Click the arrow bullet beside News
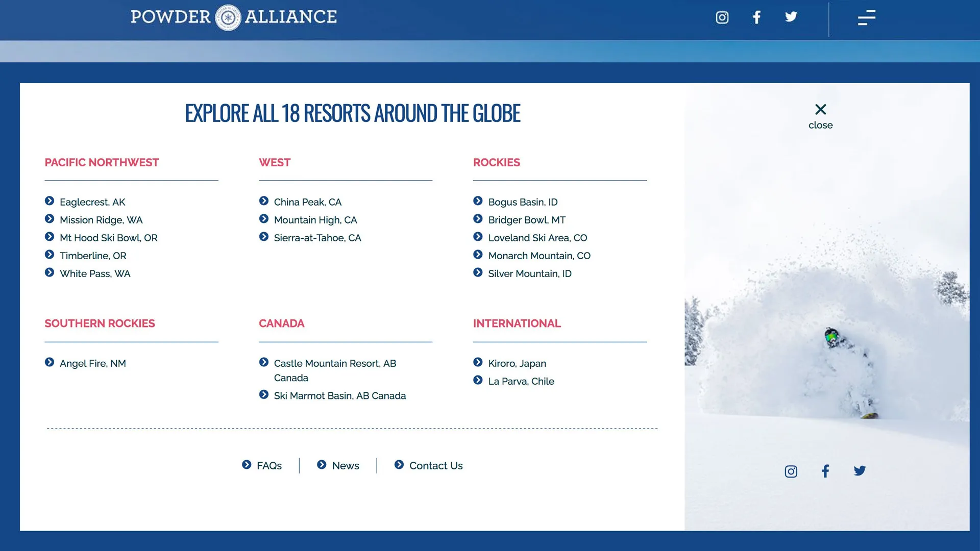 (x=322, y=465)
